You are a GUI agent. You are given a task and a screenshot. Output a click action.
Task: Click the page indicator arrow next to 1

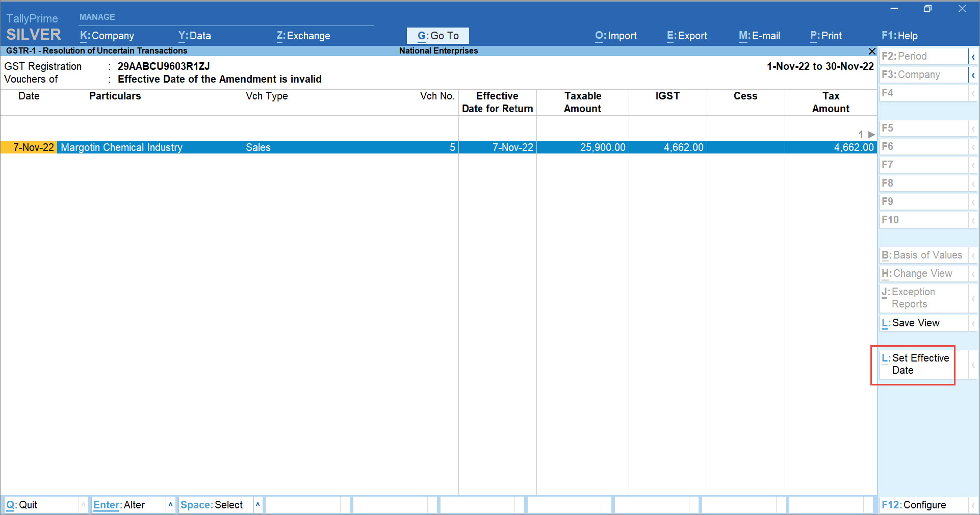coord(871,135)
